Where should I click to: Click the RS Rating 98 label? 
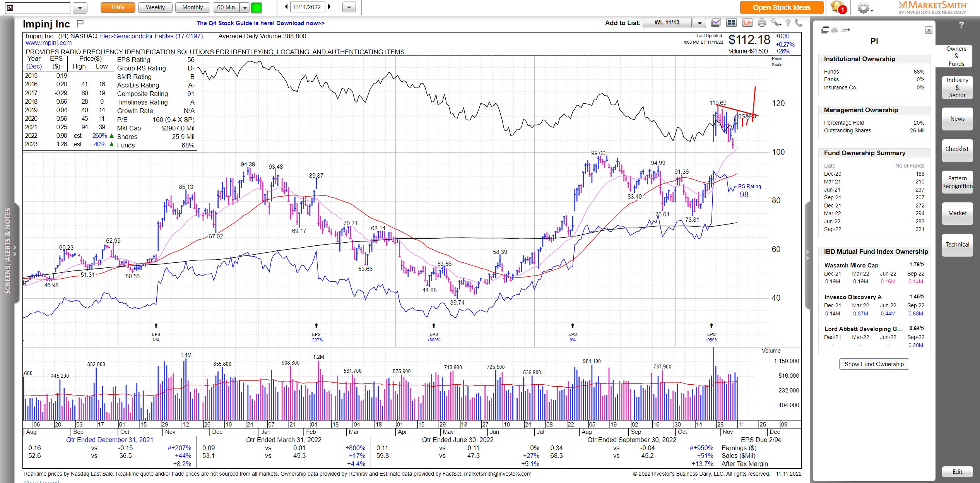(x=749, y=190)
